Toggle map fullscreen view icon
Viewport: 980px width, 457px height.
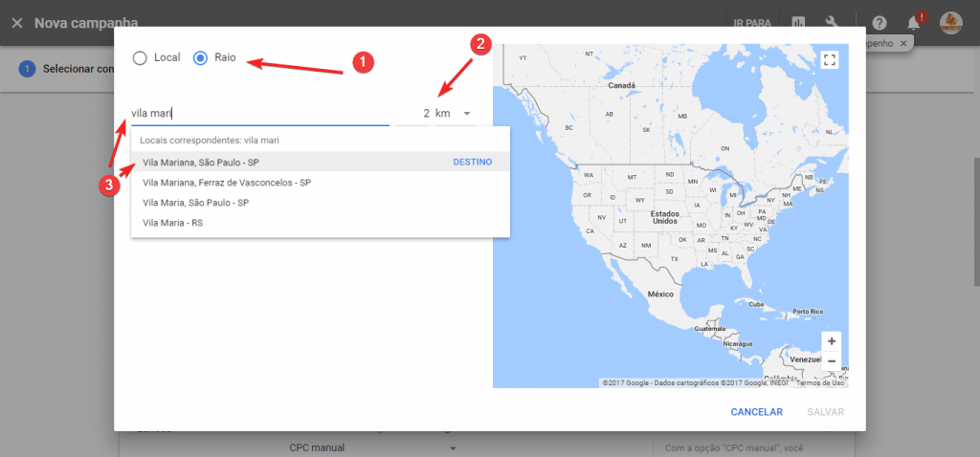(x=830, y=60)
